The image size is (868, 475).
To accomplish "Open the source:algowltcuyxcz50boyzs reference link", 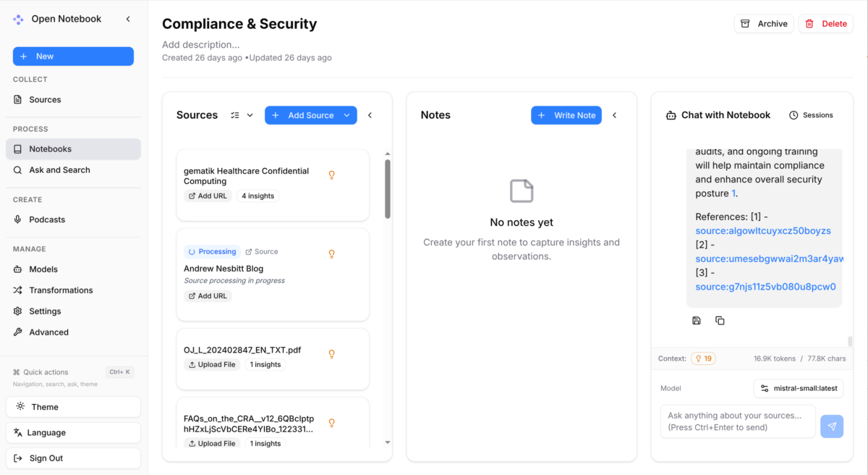I will click(x=763, y=231).
